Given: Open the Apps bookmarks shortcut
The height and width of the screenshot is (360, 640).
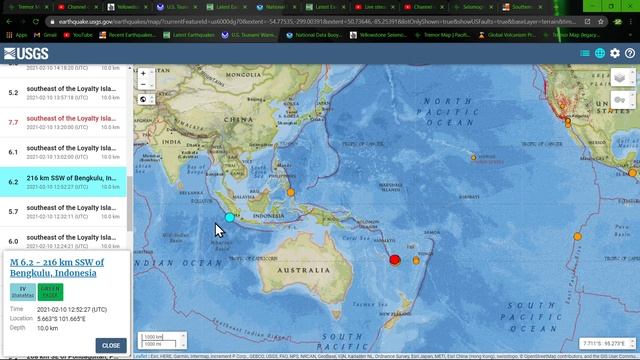Looking at the screenshot, I should [17, 35].
